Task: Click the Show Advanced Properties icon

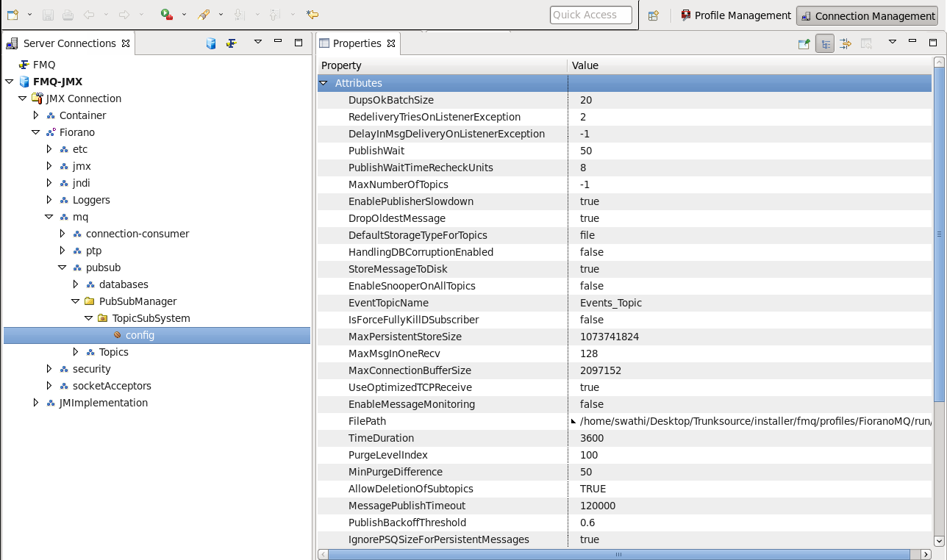Action: click(846, 44)
